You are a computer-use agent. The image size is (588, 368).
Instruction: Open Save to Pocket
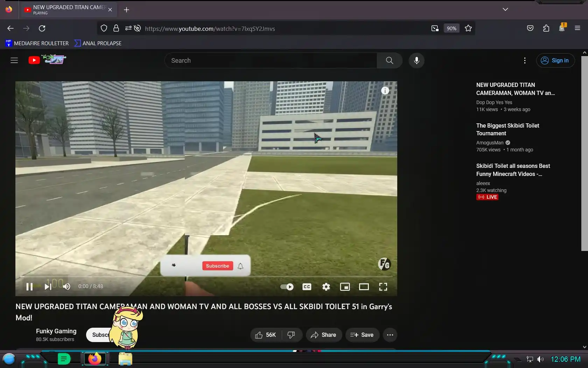530,28
